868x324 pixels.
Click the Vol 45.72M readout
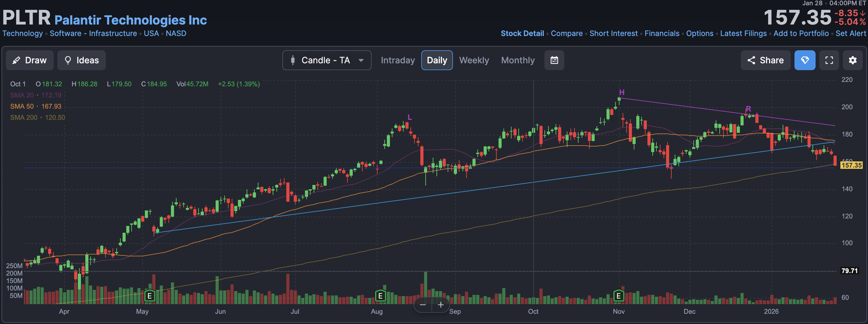[x=192, y=84]
